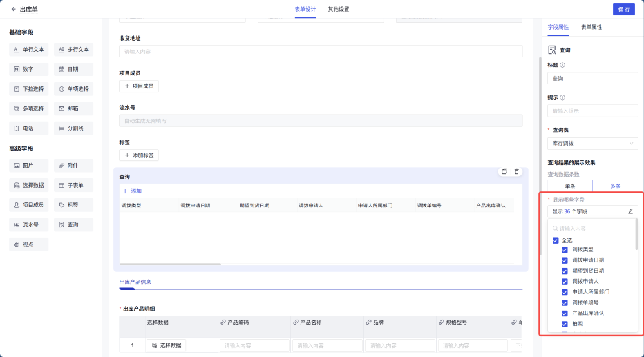Click the info icon next to 标题
644x357 pixels.
coord(563,65)
